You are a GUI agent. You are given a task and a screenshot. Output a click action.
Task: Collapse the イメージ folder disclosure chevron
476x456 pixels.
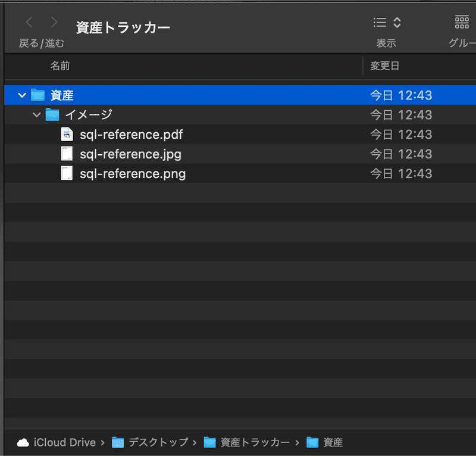[37, 115]
